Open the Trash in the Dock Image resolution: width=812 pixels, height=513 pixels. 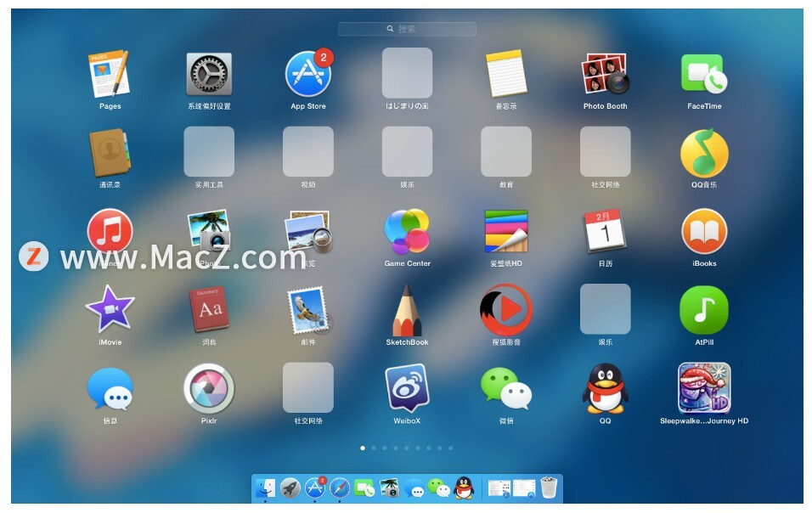pyautogui.click(x=549, y=488)
